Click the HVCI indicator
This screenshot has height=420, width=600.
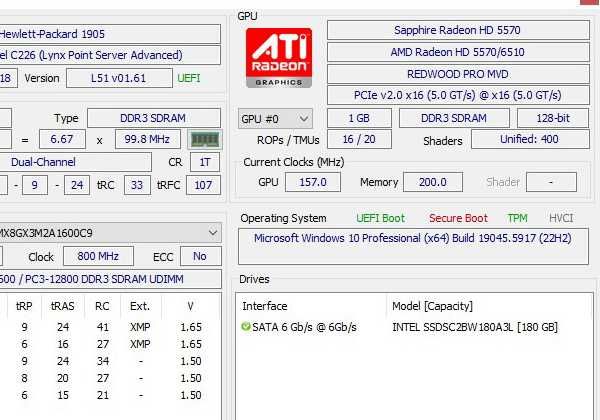pos(561,218)
